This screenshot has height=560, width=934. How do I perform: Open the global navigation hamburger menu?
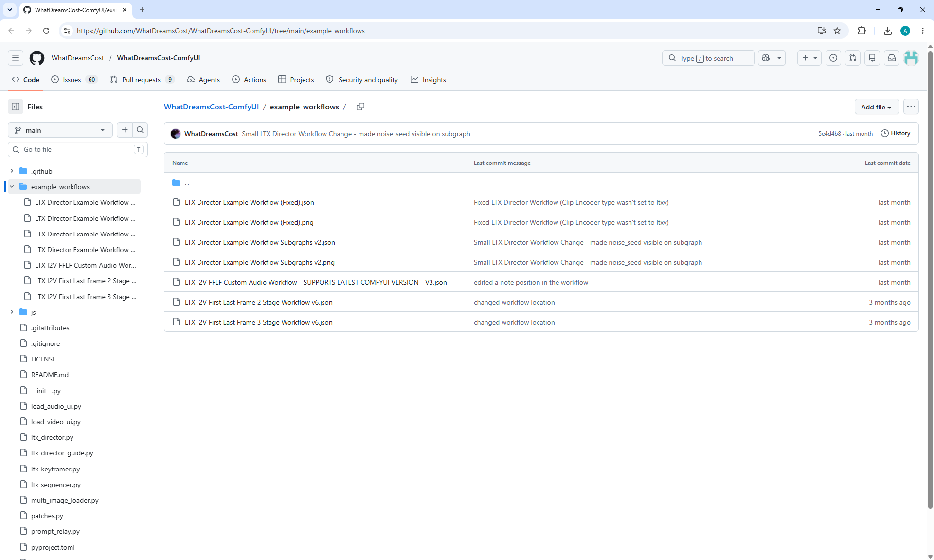16,58
